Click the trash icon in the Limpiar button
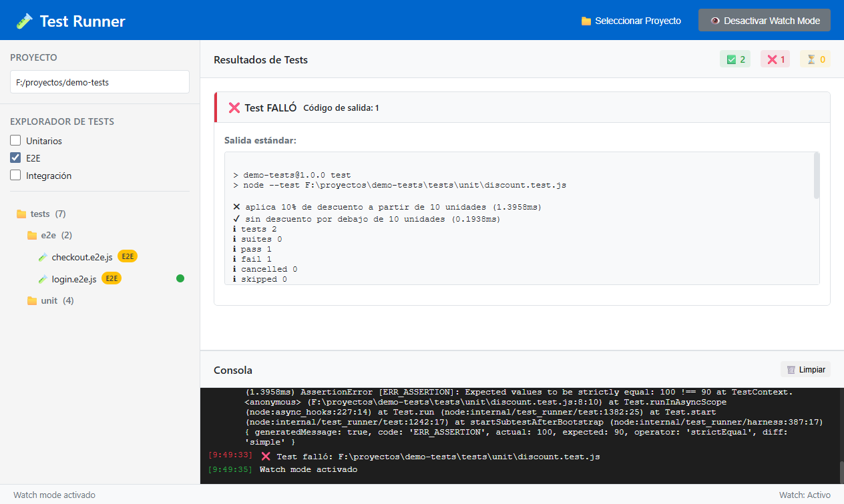 [791, 370]
